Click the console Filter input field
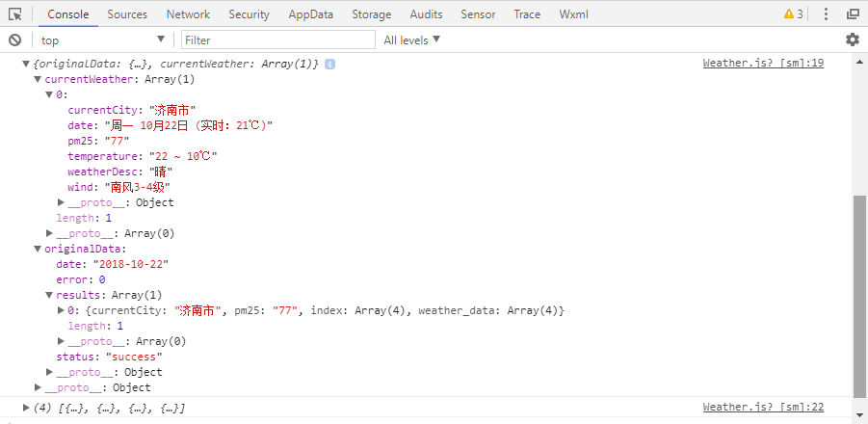The height and width of the screenshot is (424, 868). [x=277, y=40]
